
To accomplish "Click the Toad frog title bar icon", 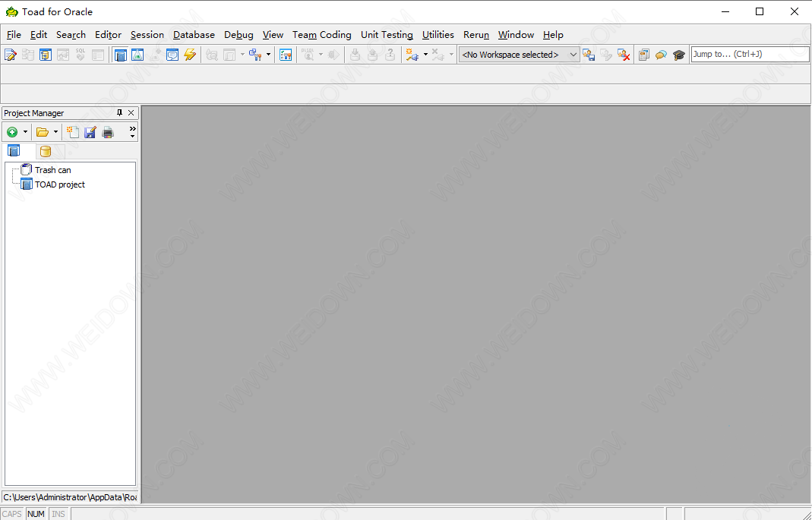I will tap(12, 11).
